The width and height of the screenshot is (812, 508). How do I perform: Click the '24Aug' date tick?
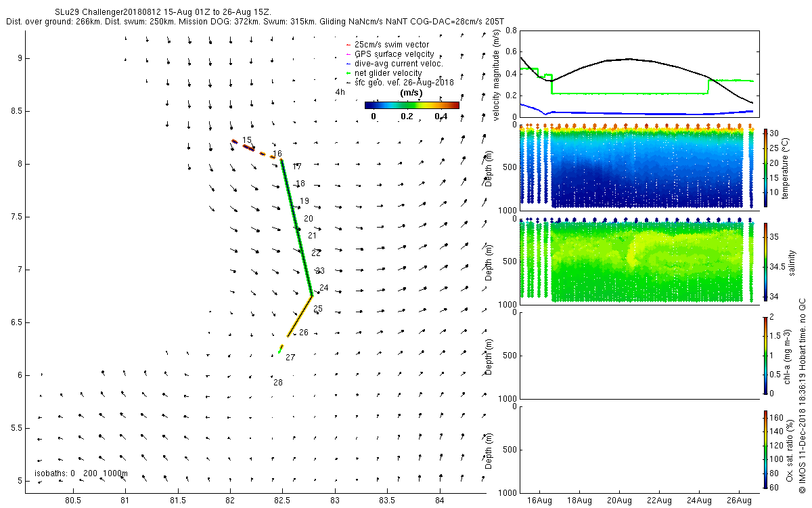pyautogui.click(x=699, y=501)
